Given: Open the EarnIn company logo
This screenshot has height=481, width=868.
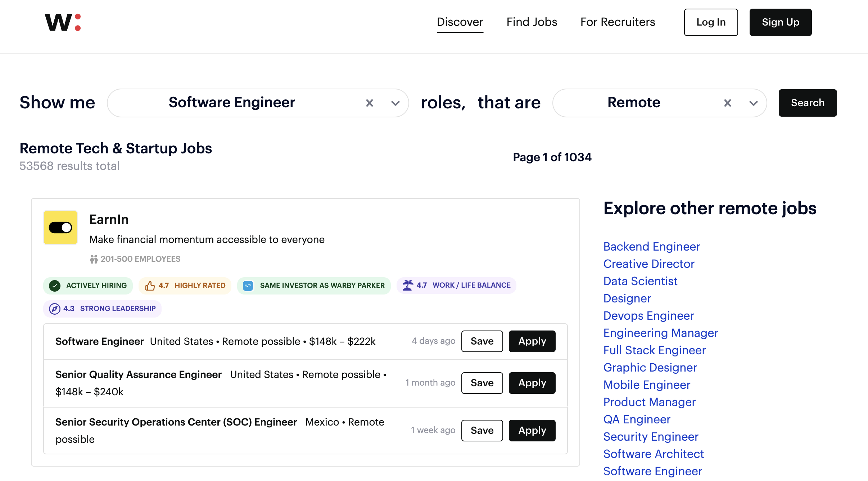Looking at the screenshot, I should tap(60, 228).
